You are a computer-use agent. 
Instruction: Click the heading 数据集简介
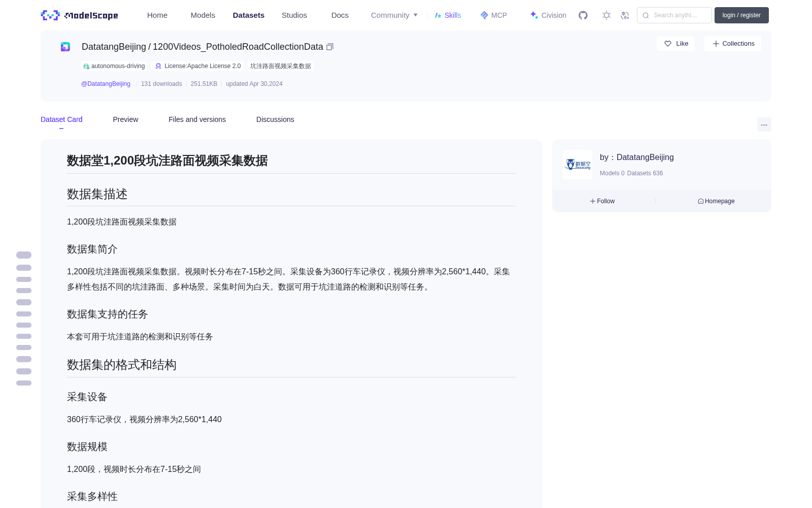pyautogui.click(x=92, y=249)
